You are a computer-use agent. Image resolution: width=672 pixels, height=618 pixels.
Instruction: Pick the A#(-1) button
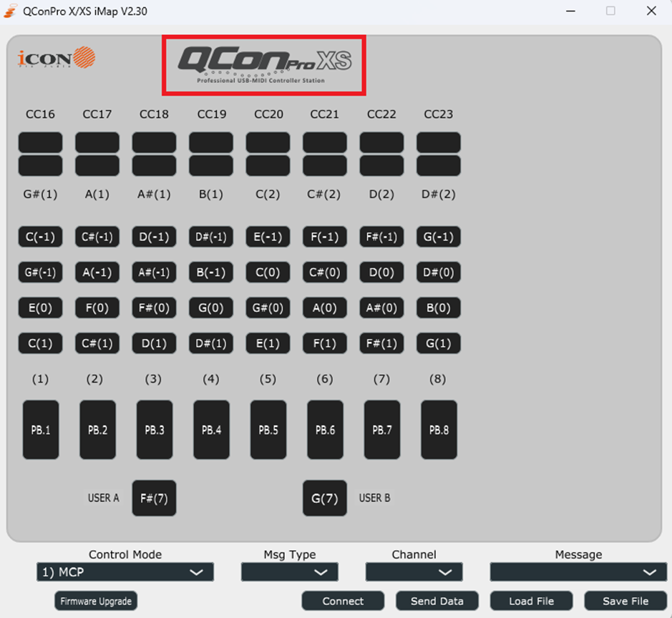click(155, 273)
